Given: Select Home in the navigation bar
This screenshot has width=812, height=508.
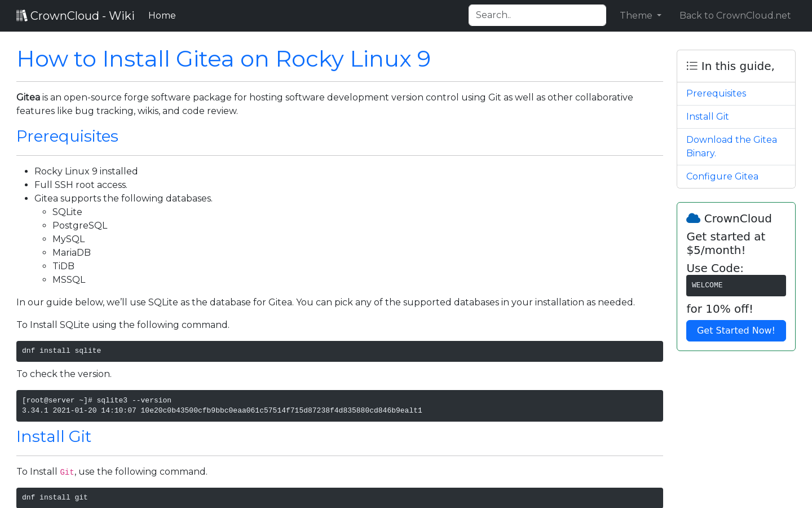Looking at the screenshot, I should [162, 15].
